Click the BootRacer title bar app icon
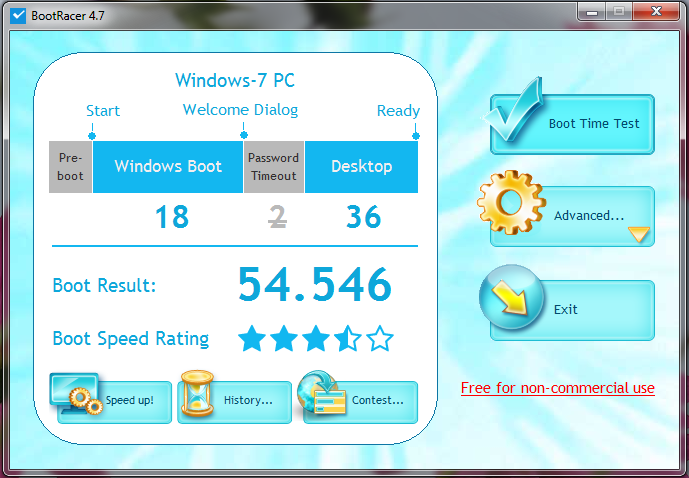This screenshot has width=689, height=478. (18, 16)
